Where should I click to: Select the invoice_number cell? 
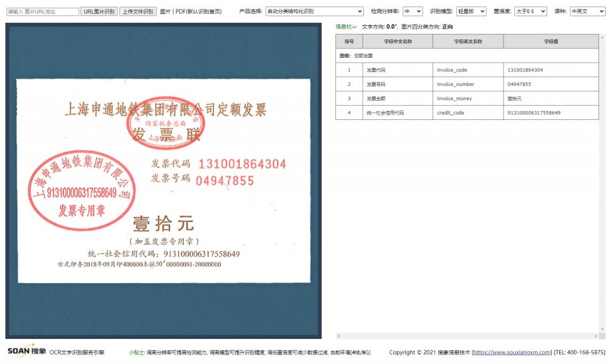tap(468, 84)
